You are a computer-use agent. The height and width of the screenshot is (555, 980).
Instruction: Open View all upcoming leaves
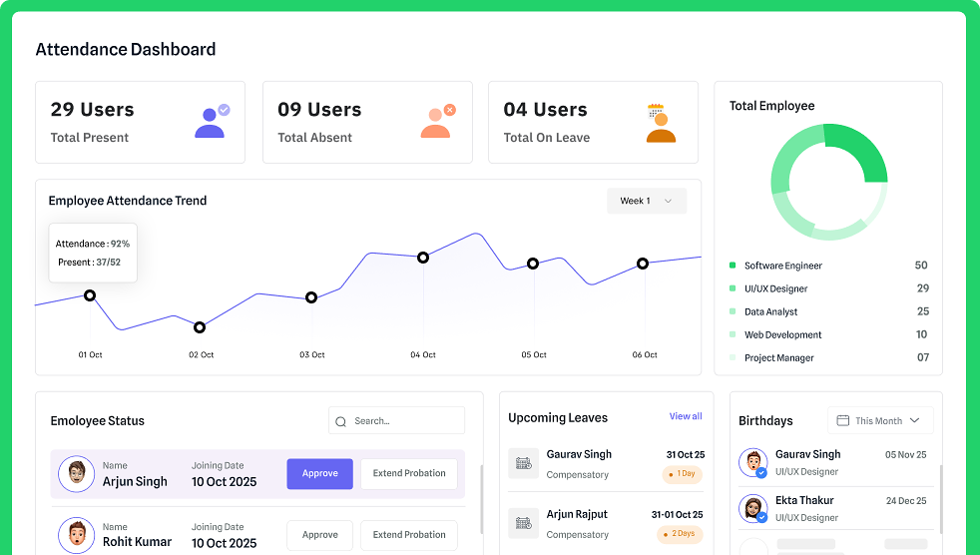coord(685,416)
